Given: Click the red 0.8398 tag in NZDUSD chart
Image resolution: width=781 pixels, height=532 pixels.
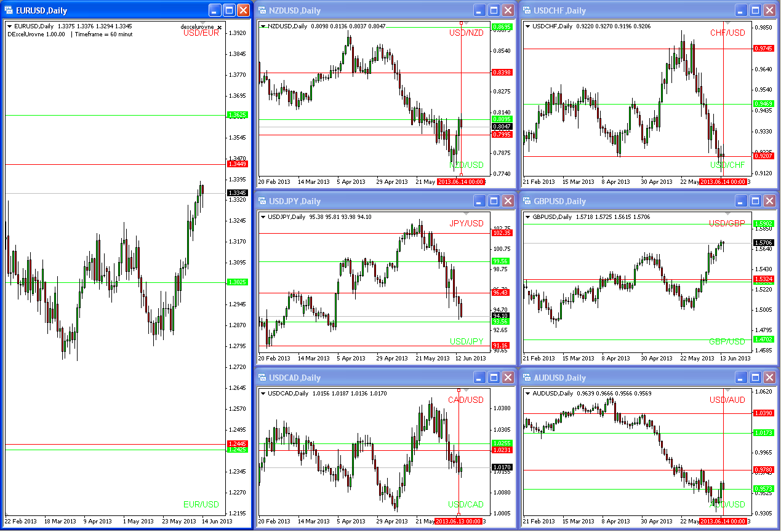Looking at the screenshot, I should pyautogui.click(x=502, y=73).
